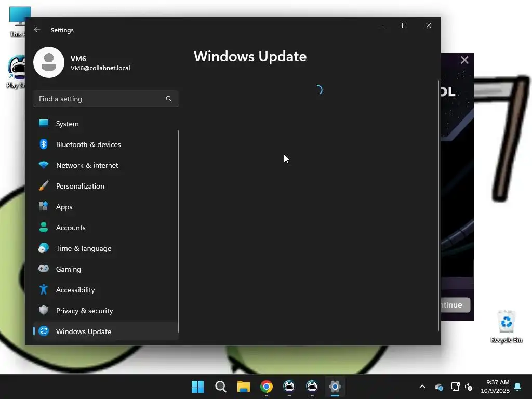The image size is (532, 399).
Task: Click the Continue button in background window
Action: coord(455,304)
